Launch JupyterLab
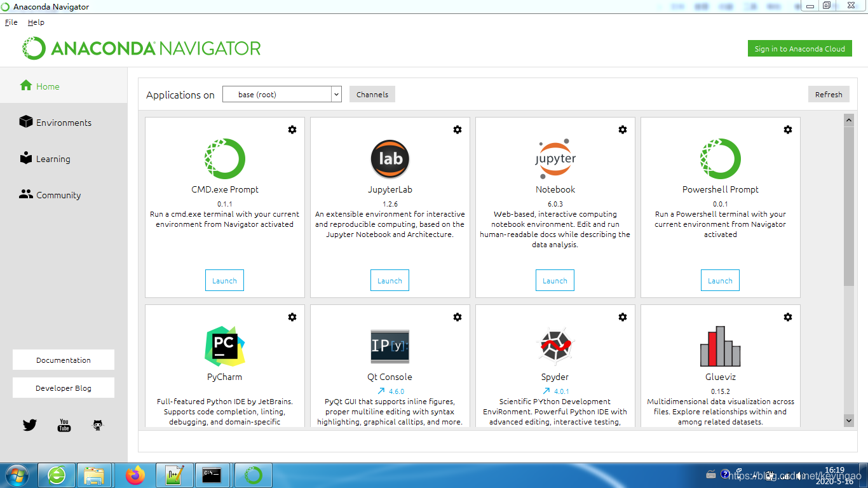This screenshot has height=488, width=868. click(390, 280)
